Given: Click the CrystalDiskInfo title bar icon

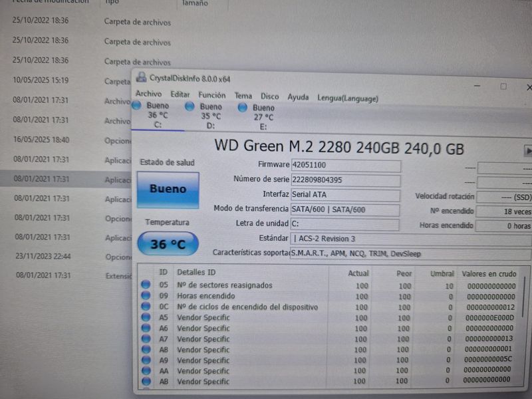Looking at the screenshot, I should coord(141,77).
